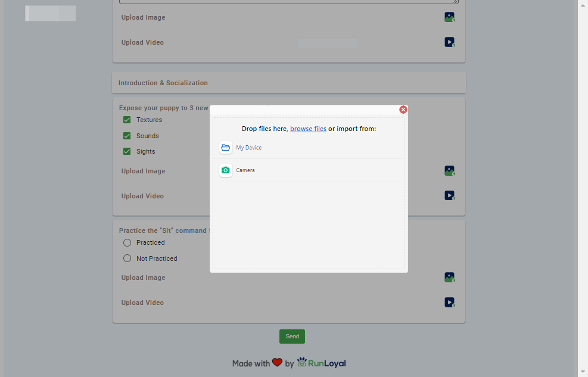Click scrollbar up arrow

[583, 5]
